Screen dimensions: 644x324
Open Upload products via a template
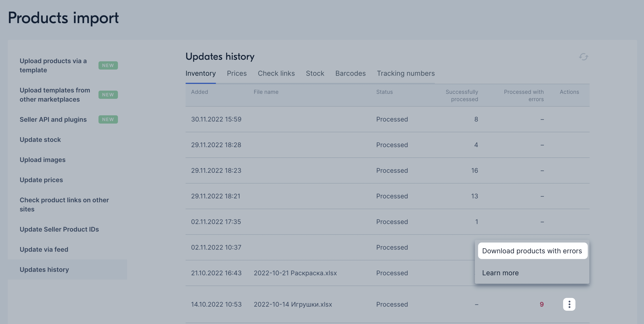tap(53, 65)
